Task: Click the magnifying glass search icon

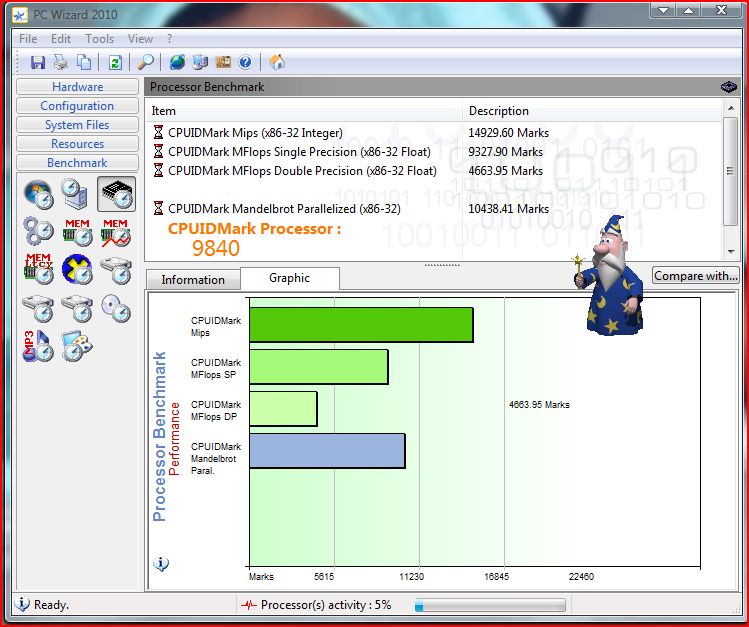Action: point(146,62)
